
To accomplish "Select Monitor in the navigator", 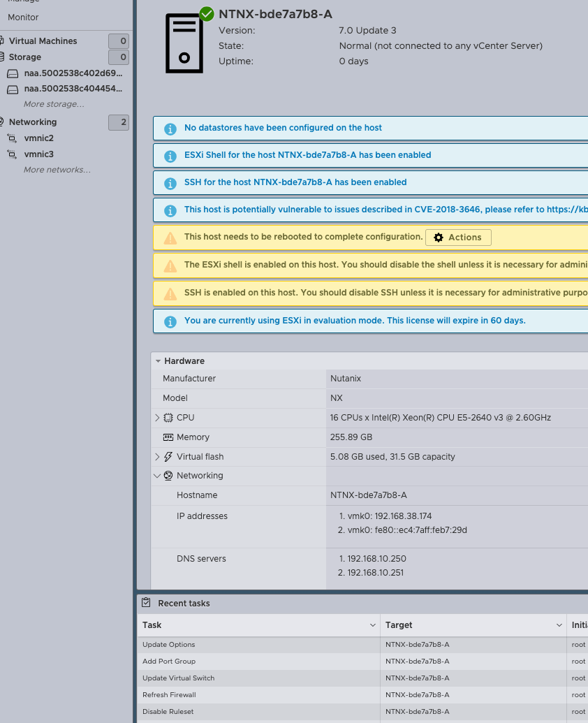I will (x=23, y=17).
